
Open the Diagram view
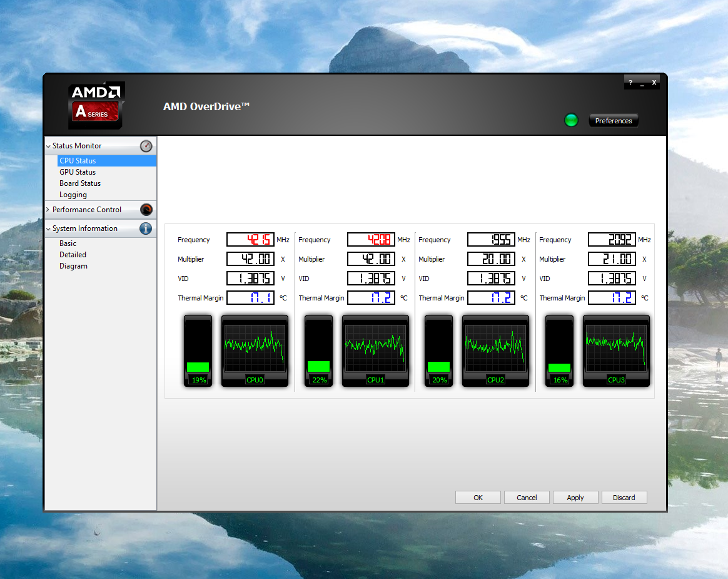(x=73, y=266)
